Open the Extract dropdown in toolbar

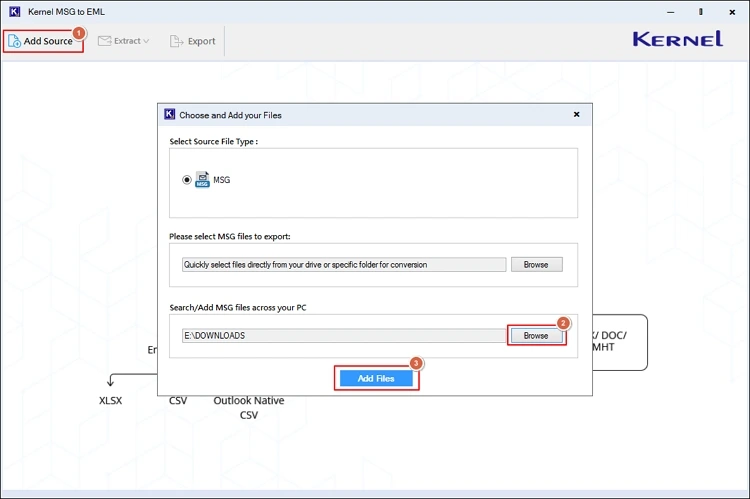[x=124, y=41]
